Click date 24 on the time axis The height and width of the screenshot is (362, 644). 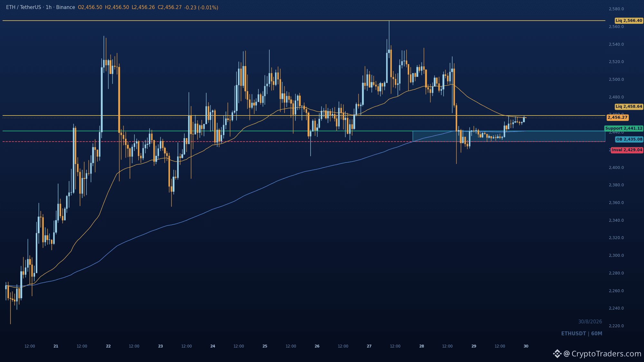(x=213, y=346)
